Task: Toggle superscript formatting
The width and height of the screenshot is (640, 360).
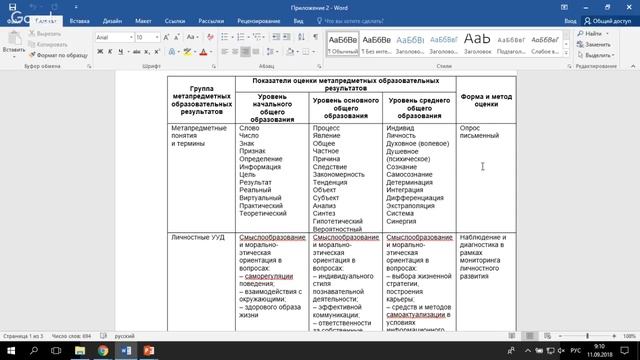Action: [157, 52]
